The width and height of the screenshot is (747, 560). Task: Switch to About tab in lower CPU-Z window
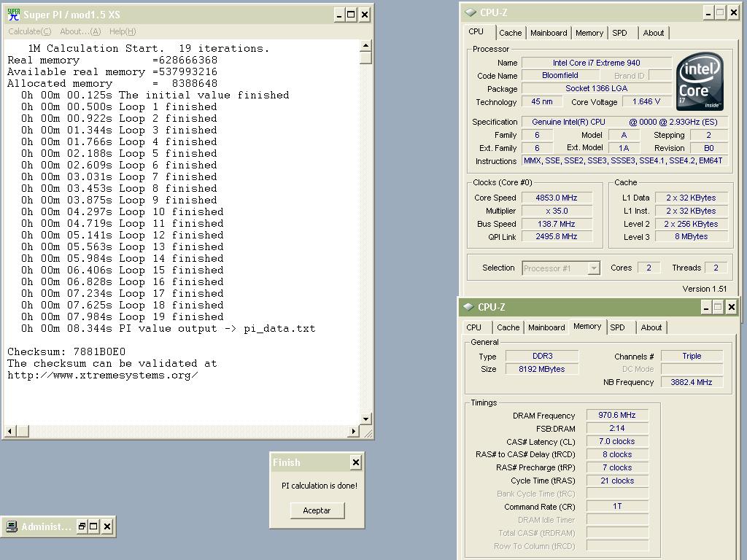coord(651,327)
